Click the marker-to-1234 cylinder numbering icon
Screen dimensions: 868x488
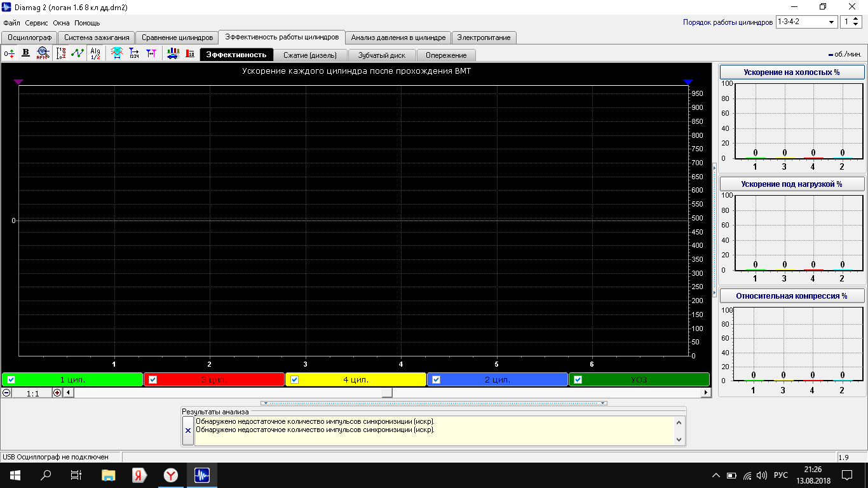click(x=134, y=53)
